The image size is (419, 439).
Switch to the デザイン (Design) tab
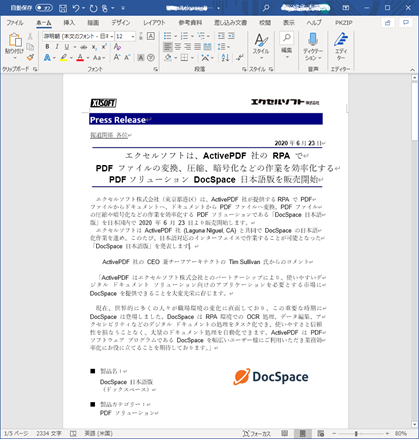121,23
